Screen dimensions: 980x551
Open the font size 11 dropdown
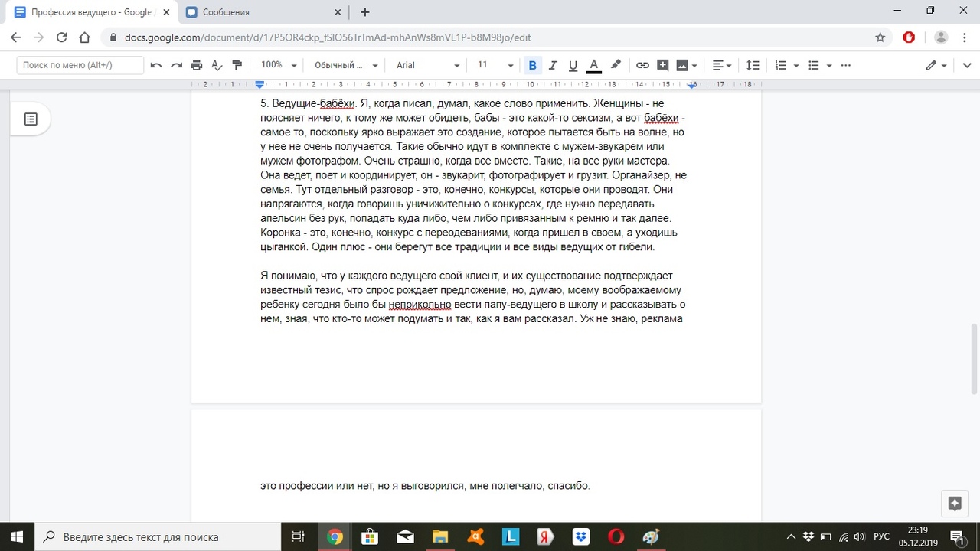(x=495, y=65)
